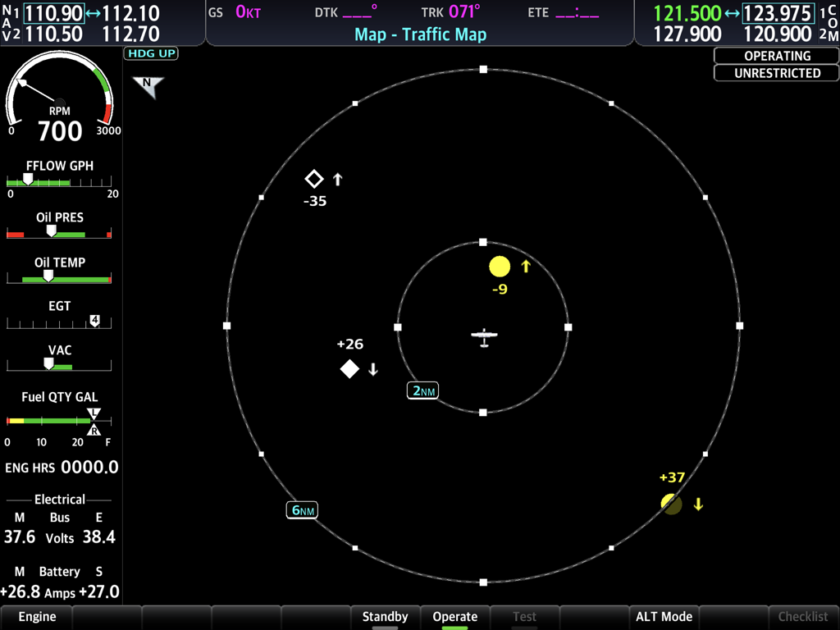Screen dimensions: 840x630
Task: Select the yellow traffic alert at -9
Action: tap(500, 266)
